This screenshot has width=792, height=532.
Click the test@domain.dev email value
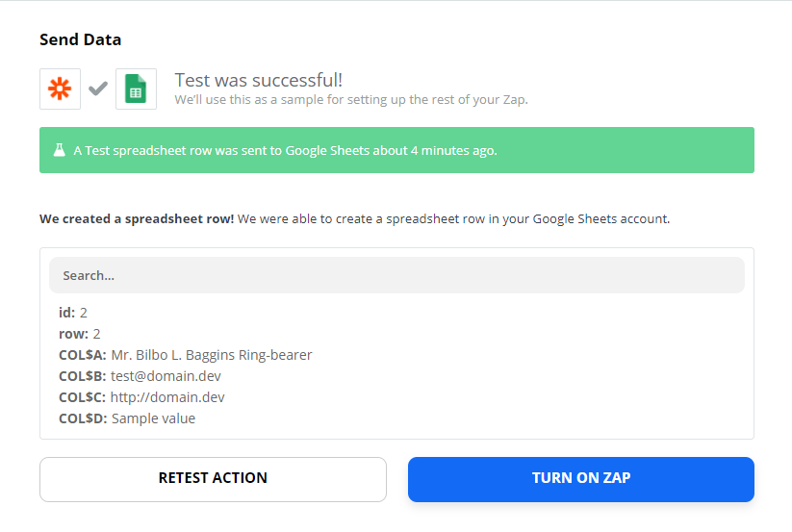point(166,376)
